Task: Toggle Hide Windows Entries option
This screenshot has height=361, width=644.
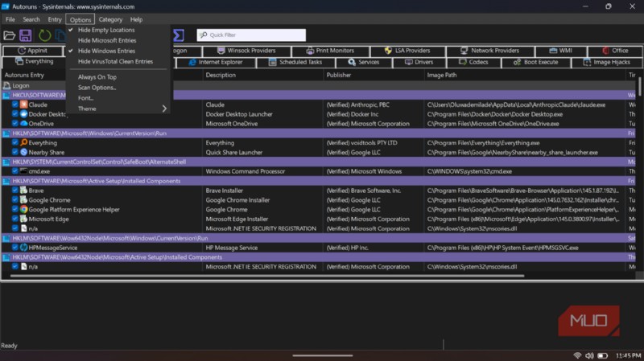Action: (x=118, y=51)
